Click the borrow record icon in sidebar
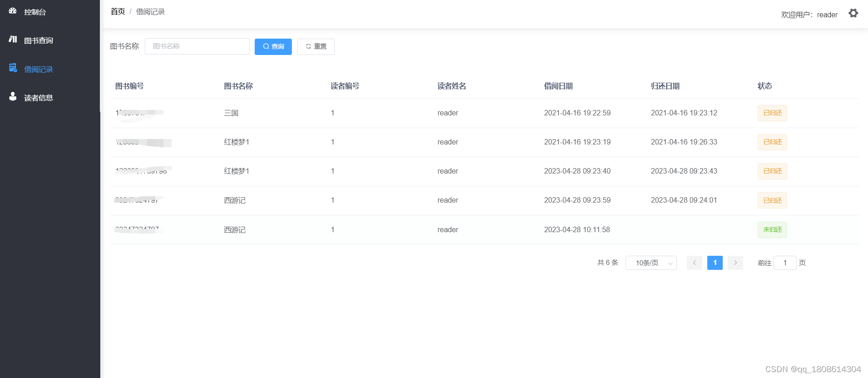The height and width of the screenshot is (378, 868). pyautogui.click(x=13, y=68)
